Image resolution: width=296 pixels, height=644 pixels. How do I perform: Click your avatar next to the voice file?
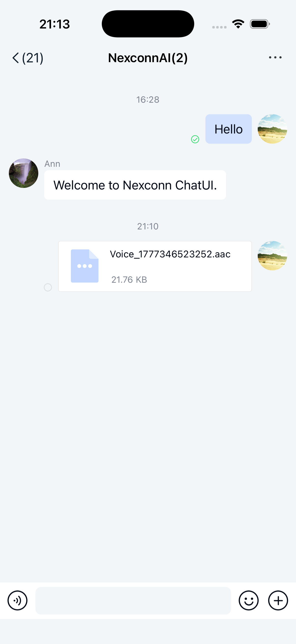point(272,256)
